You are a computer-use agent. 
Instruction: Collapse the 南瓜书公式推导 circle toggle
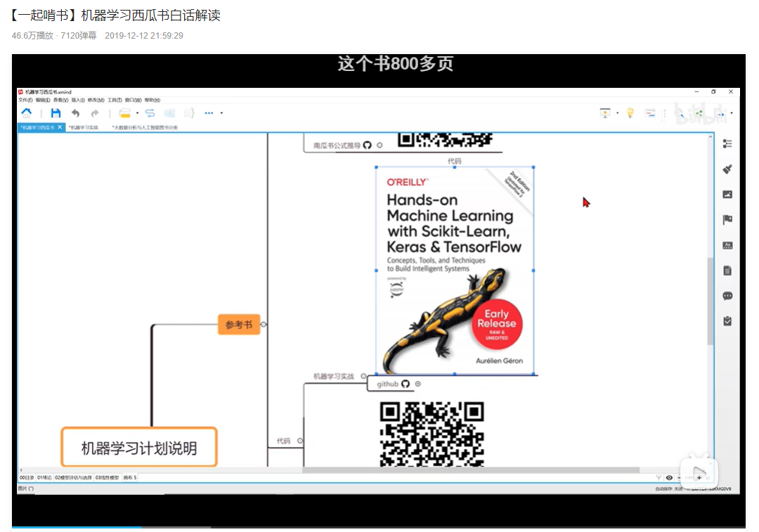[379, 145]
